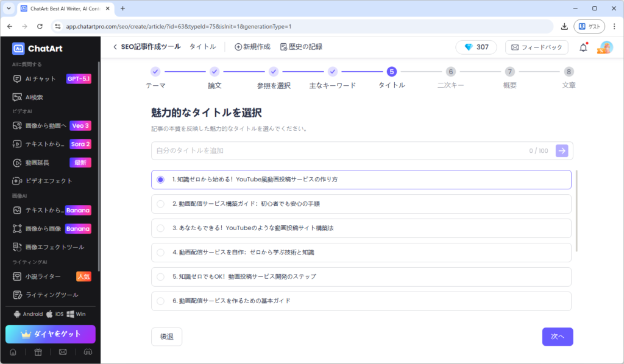Click the title list scrollbar

(577, 210)
